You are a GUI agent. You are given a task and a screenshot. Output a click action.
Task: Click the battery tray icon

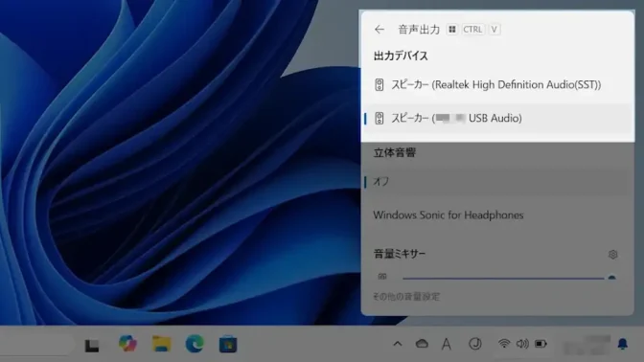tap(540, 344)
